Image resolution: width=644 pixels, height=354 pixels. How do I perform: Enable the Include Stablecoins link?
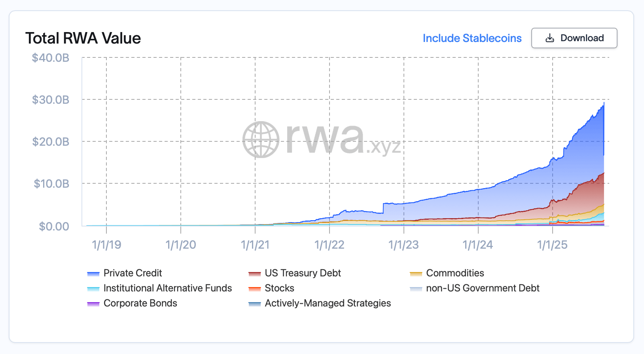click(x=472, y=38)
